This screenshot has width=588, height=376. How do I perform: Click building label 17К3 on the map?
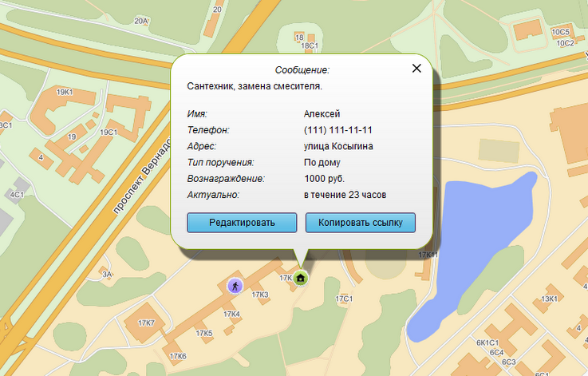coord(260,295)
